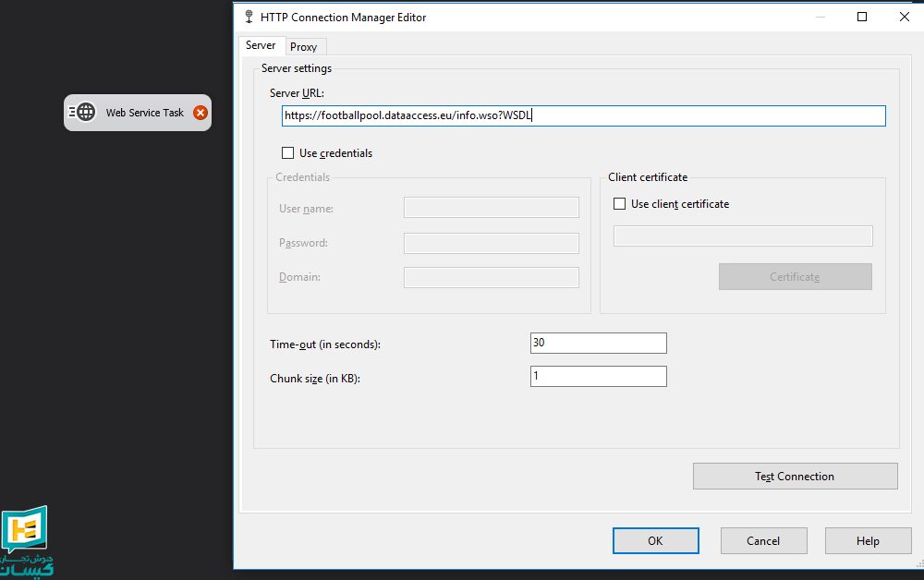Viewport: 924px width, 580px height.
Task: Enable the Use credentials checkbox
Action: coord(287,153)
